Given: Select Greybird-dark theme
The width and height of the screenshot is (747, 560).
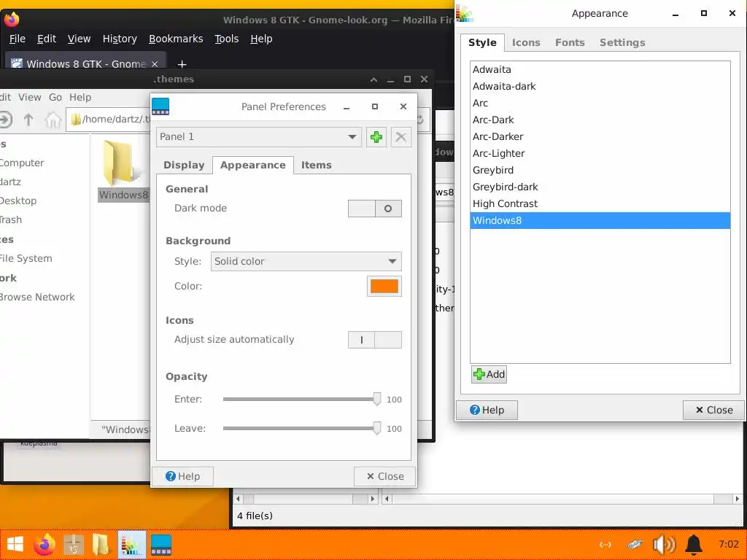Looking at the screenshot, I should click(600, 187).
